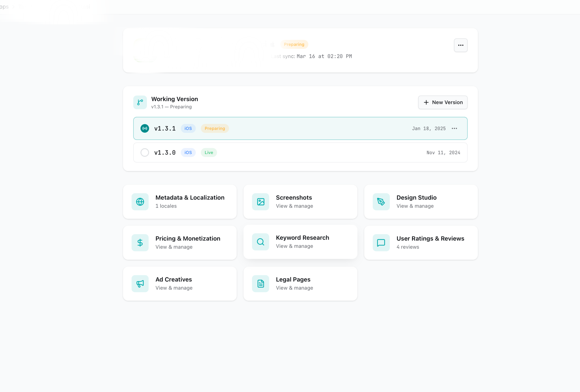This screenshot has height=392, width=580.
Task: Click the branch icon next to Working Version
Action: 140,102
